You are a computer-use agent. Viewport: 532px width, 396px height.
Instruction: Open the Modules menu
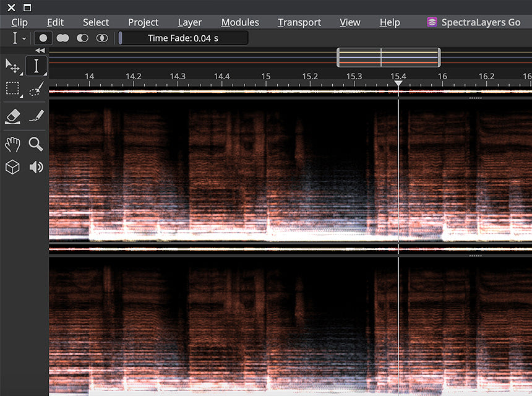(x=240, y=22)
